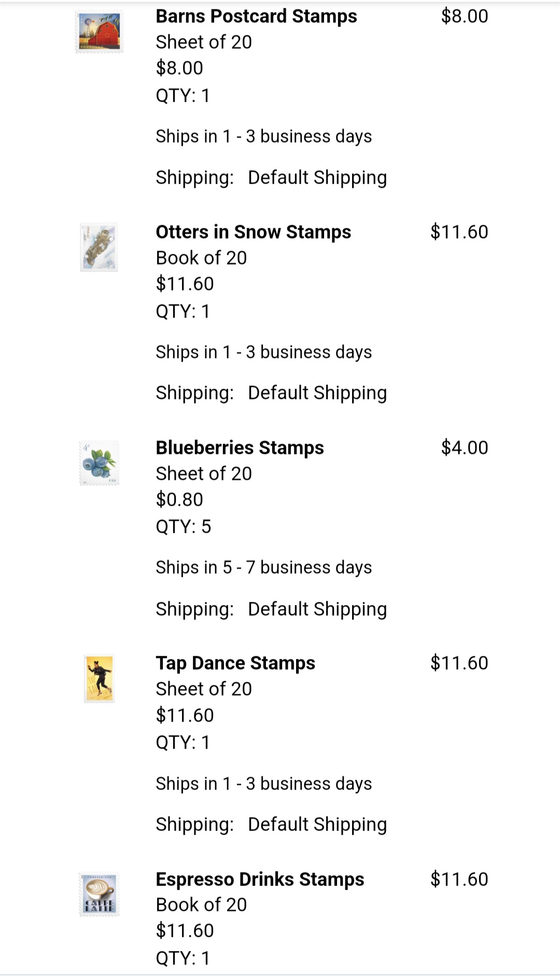Tap the $8.00 total for Barns Postcard
Viewport: 560px width, 978px height.
464,16
